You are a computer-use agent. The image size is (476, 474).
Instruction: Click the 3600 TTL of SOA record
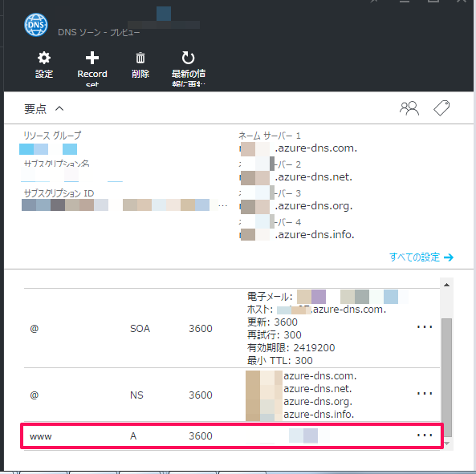[201, 329]
